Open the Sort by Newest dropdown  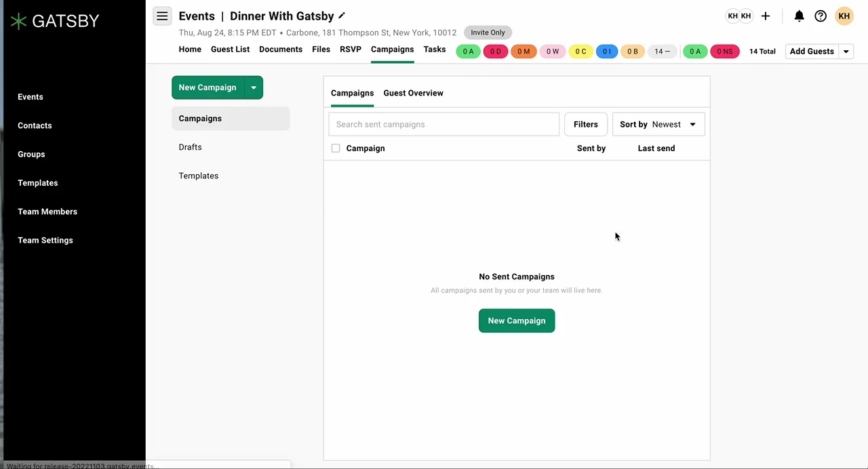[658, 125]
